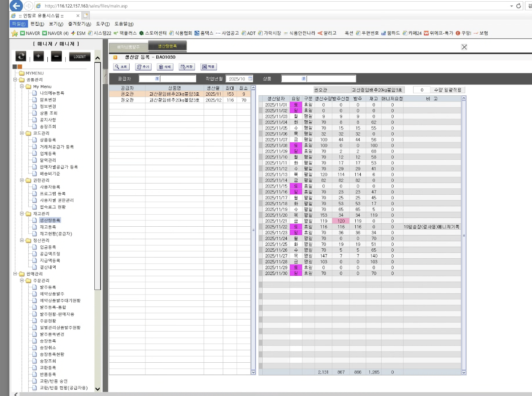Open 상품등록 in the menu tree
The image size is (532, 396).
(48, 140)
